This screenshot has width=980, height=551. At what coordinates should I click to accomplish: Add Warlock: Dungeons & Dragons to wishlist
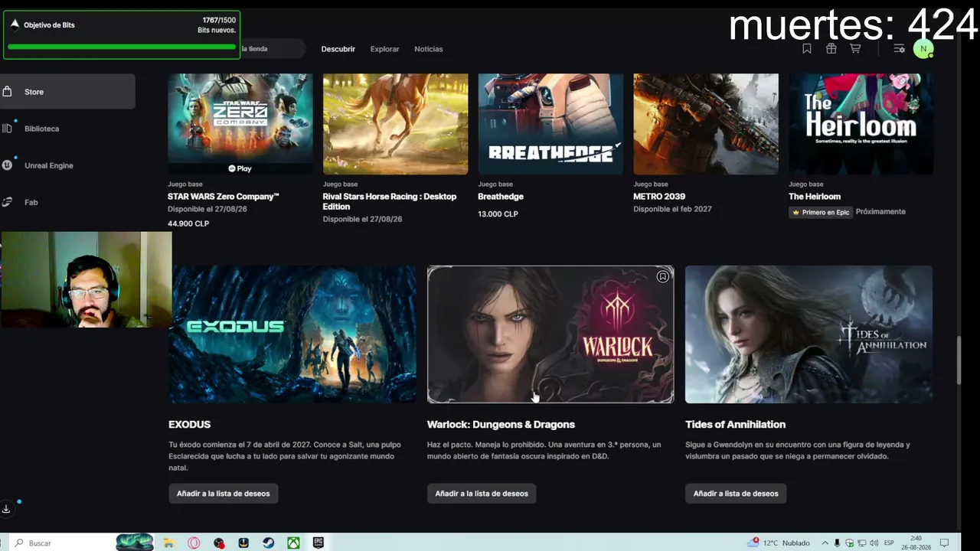click(x=482, y=494)
